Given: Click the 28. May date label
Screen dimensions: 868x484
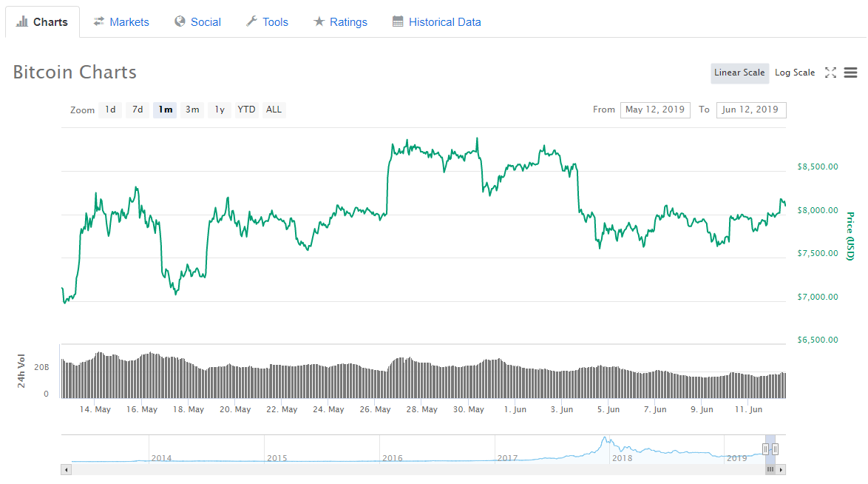Looking at the screenshot, I should tap(422, 410).
